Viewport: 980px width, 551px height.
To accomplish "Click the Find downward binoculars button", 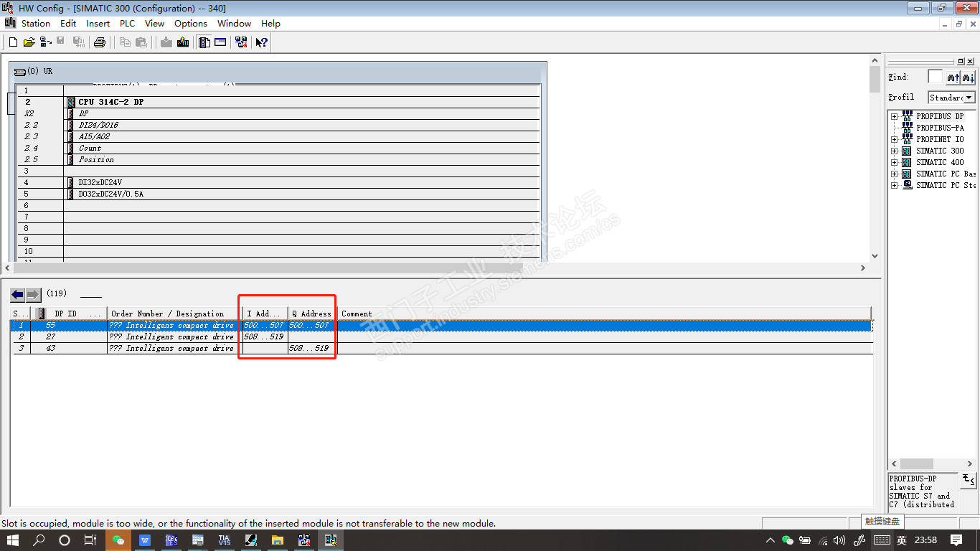I will 969,77.
